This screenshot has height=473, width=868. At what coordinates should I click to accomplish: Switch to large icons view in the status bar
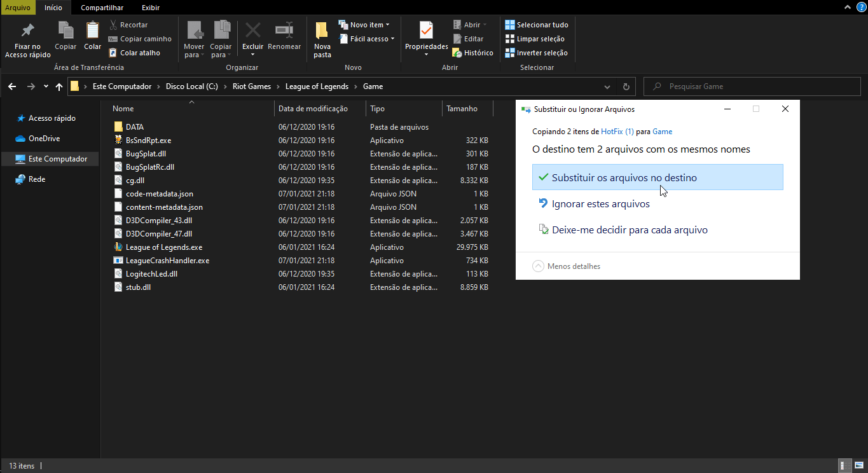click(858, 465)
